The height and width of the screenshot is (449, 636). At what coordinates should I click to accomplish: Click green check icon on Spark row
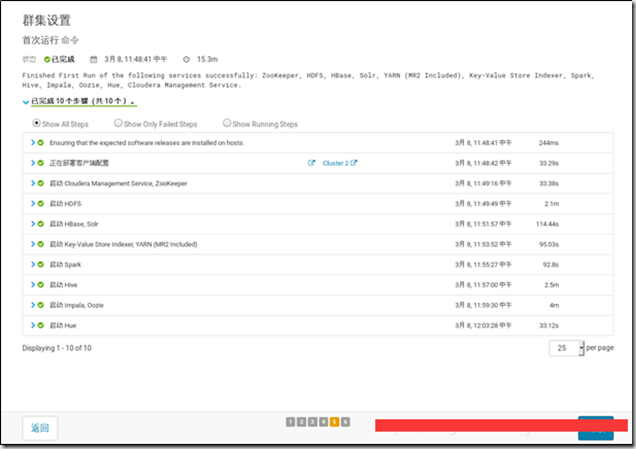(41, 264)
